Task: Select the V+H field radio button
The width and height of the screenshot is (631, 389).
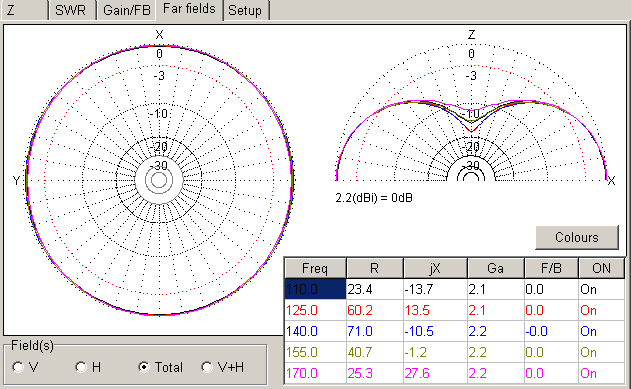Action: (223, 367)
